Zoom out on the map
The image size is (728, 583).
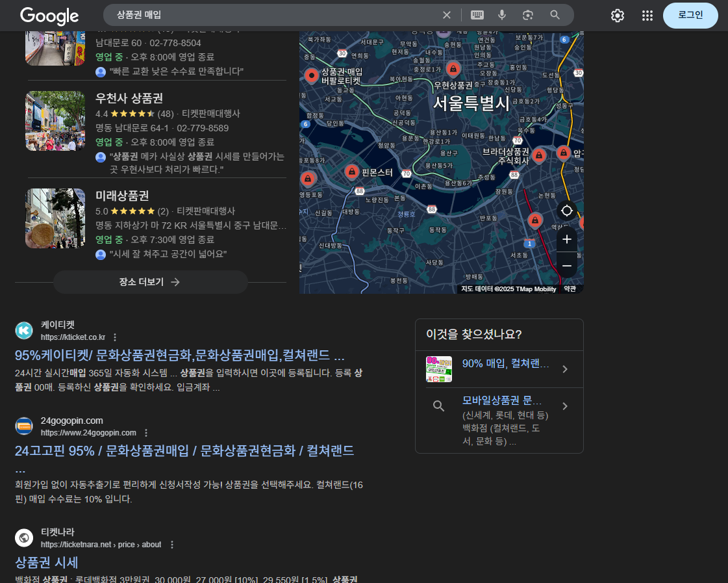(566, 265)
